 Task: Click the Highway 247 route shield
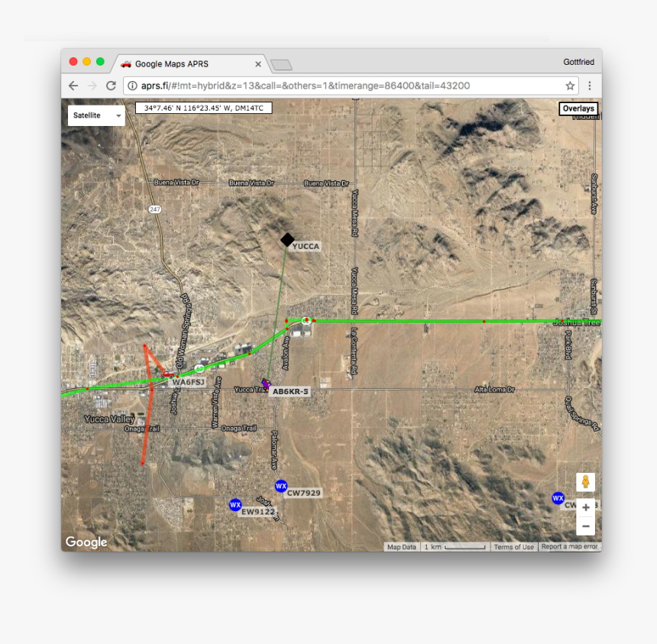(x=155, y=209)
